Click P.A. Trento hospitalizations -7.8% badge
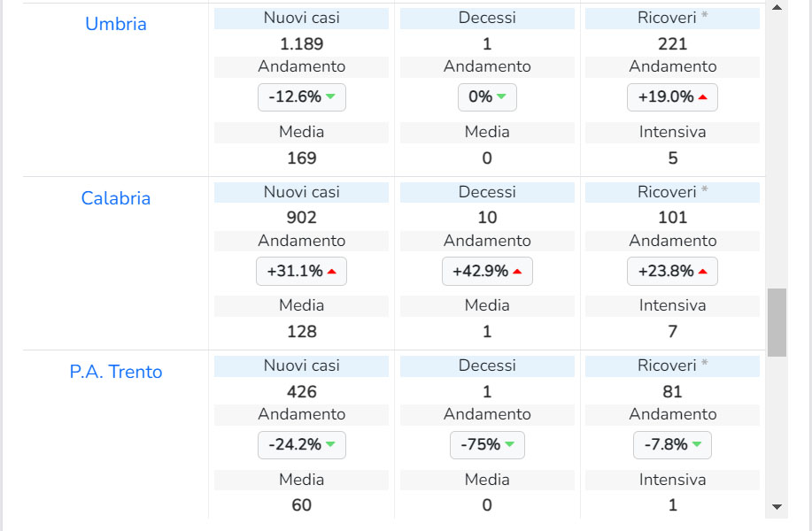 672,445
